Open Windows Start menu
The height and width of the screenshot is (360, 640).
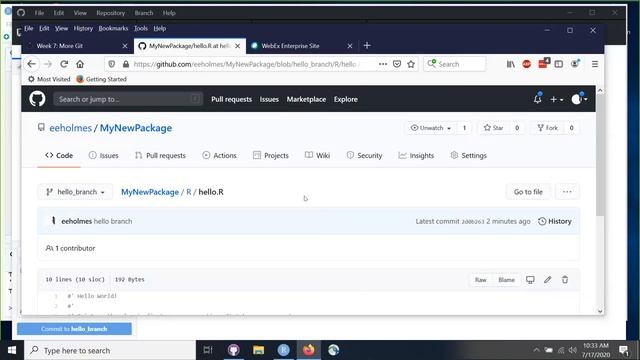click(x=12, y=350)
